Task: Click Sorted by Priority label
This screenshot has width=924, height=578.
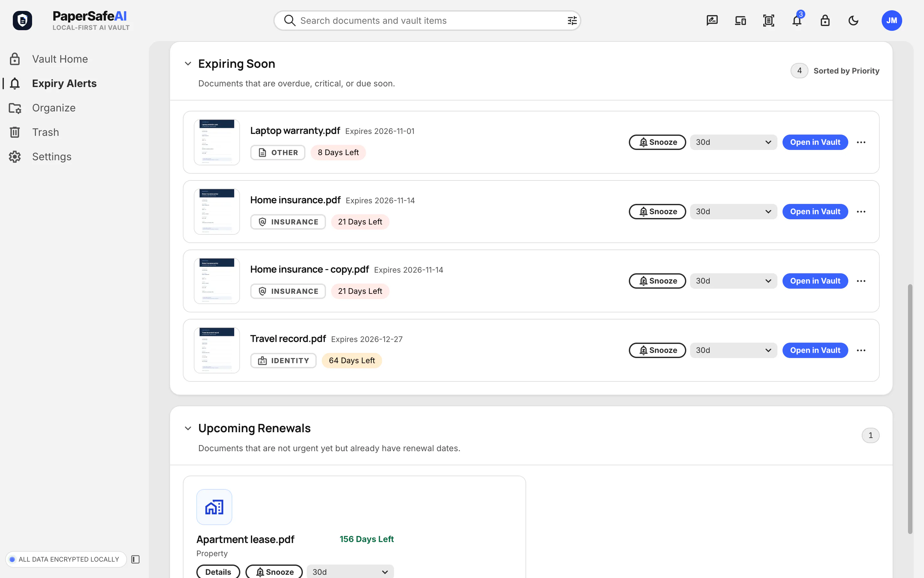Action: (x=846, y=71)
